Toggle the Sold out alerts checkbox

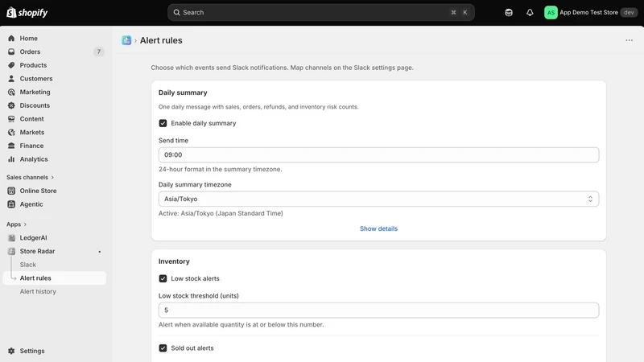point(163,348)
